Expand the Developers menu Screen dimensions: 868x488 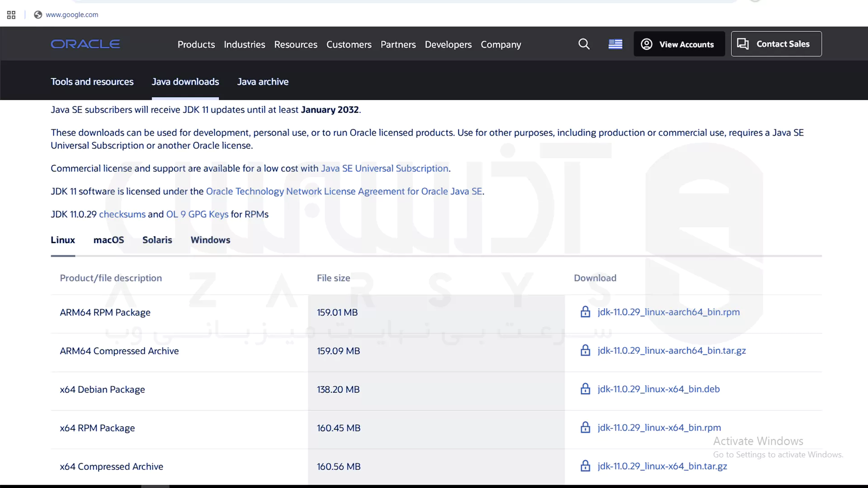[x=448, y=44]
